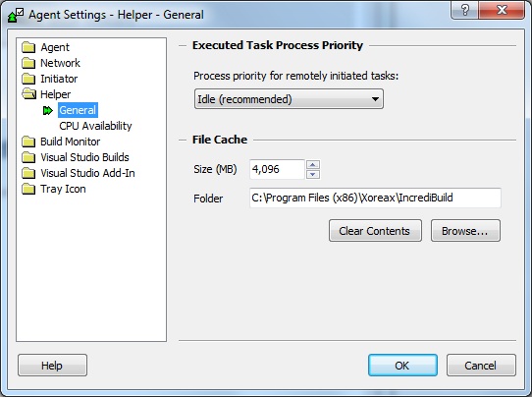Select CPU Availability in the tree
532x398 pixels.
[95, 126]
